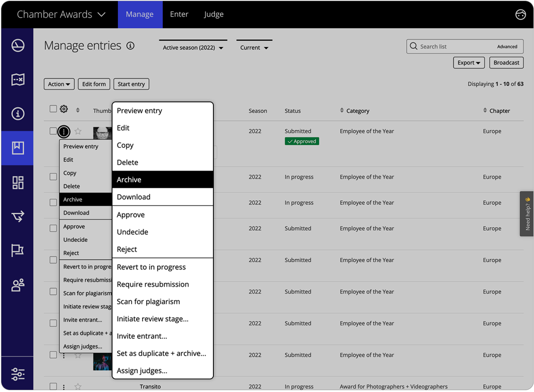Open the info sidebar icon

(x=18, y=114)
